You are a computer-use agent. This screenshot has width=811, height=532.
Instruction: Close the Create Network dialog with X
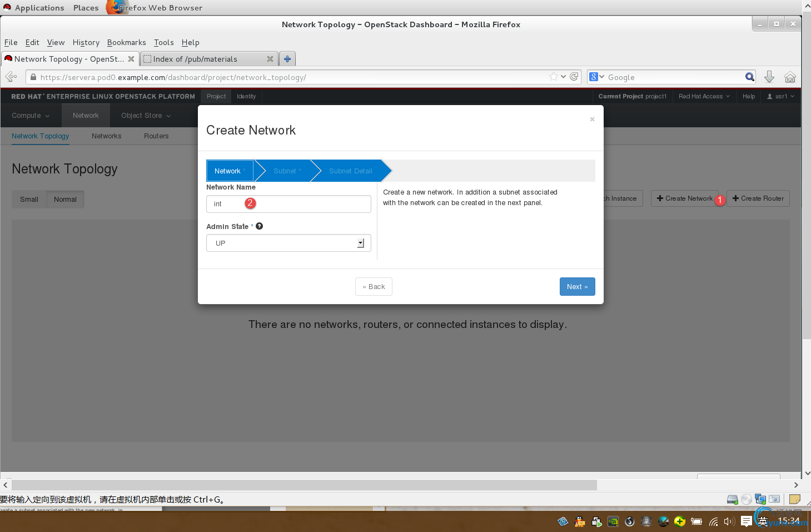592,119
